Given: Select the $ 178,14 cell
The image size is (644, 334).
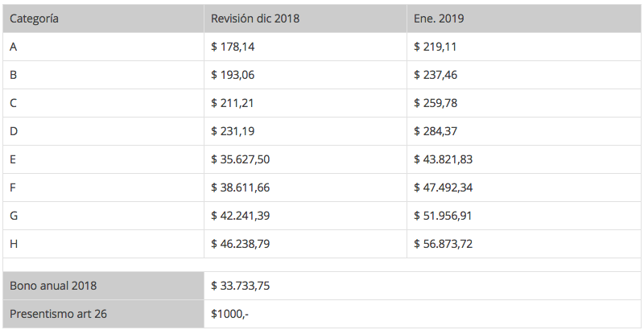Looking at the screenshot, I should [233, 47].
